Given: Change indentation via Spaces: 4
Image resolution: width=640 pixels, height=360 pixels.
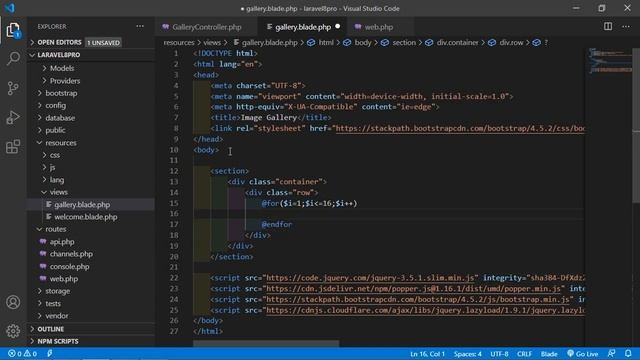Looking at the screenshot, I should (x=468, y=353).
